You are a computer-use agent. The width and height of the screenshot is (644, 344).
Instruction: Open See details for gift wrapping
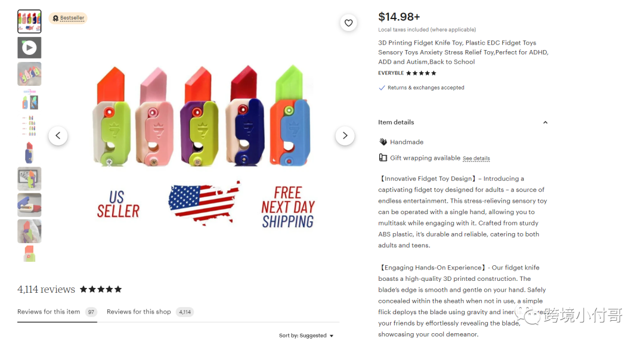coord(476,159)
